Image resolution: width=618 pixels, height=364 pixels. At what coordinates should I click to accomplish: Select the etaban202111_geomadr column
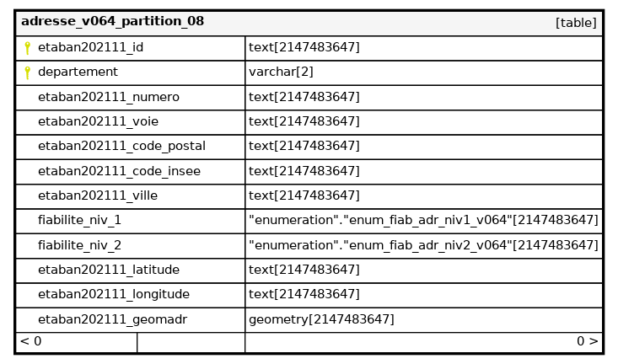point(112,319)
